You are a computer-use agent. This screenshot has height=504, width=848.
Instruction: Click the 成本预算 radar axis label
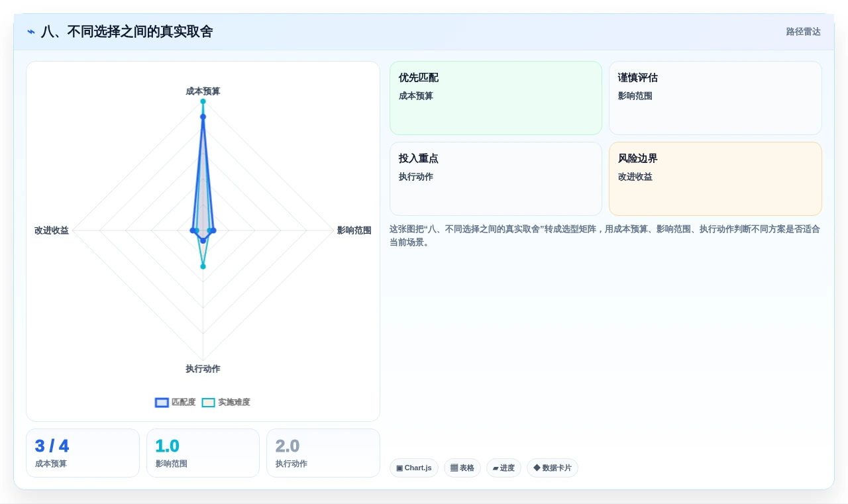click(203, 91)
